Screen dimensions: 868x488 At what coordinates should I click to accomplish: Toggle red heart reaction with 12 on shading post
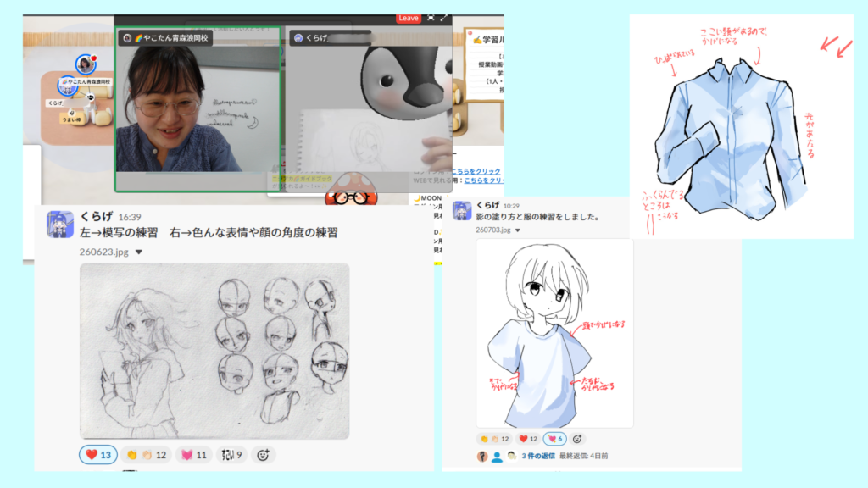coord(527,439)
